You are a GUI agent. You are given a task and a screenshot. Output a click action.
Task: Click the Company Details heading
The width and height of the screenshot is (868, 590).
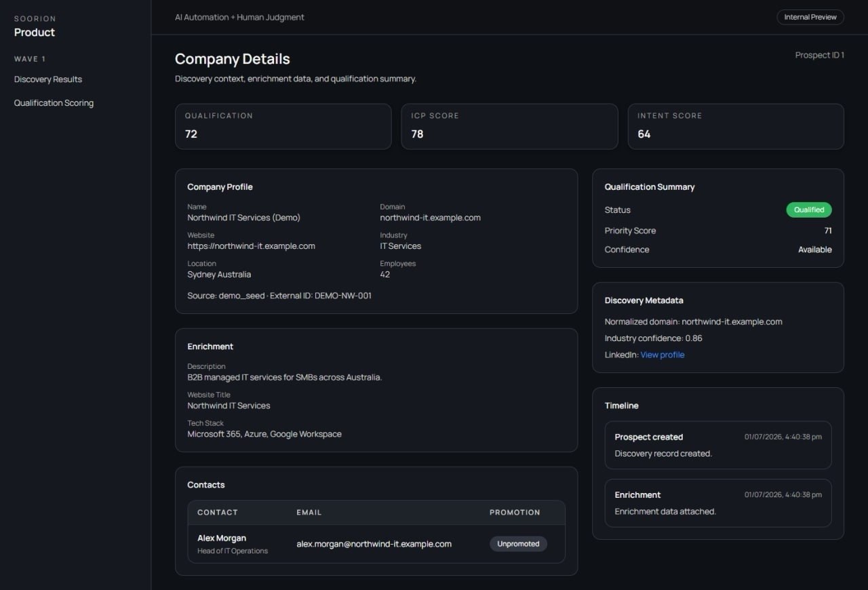233,59
